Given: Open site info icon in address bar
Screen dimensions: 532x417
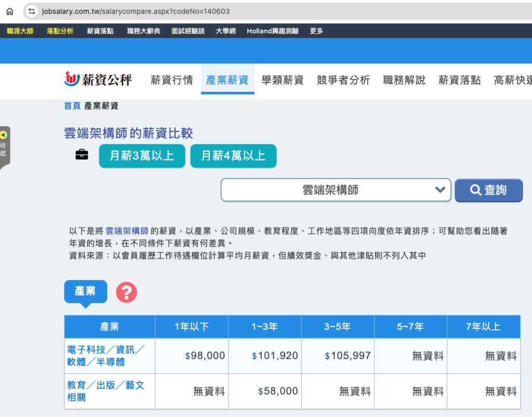Looking at the screenshot, I should [32, 11].
